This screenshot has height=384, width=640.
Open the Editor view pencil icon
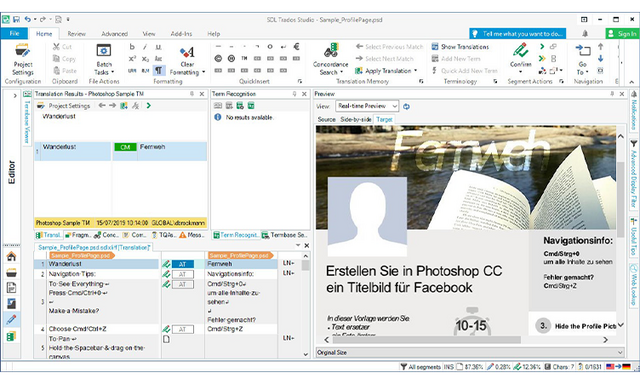tap(11, 320)
